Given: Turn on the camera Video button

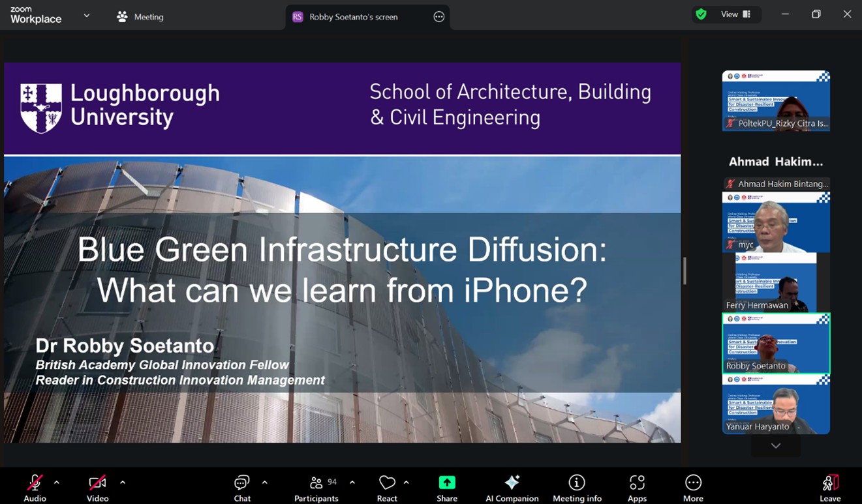Looking at the screenshot, I should 97,488.
